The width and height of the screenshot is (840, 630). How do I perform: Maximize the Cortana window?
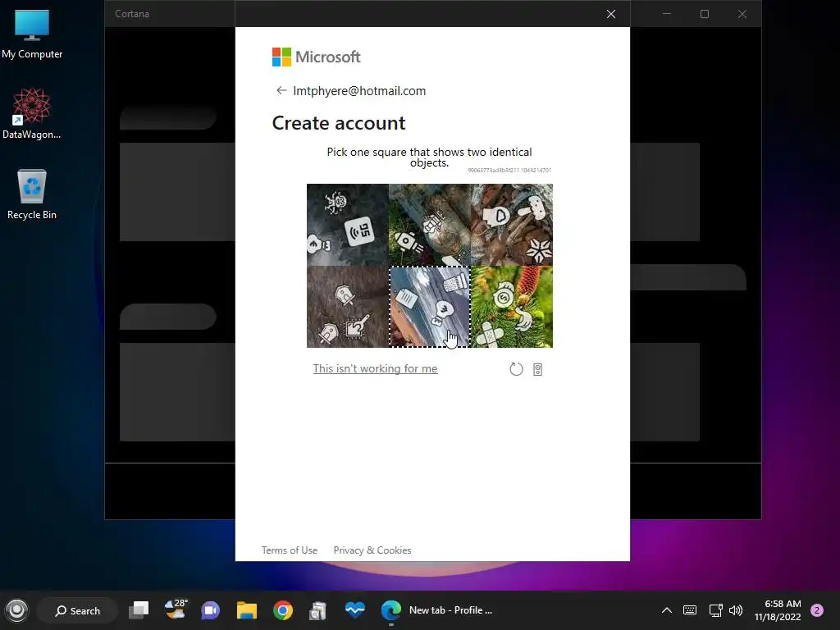[705, 14]
